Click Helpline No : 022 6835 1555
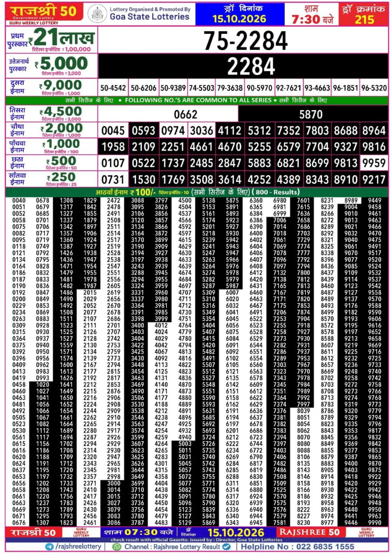 tap(297, 547)
